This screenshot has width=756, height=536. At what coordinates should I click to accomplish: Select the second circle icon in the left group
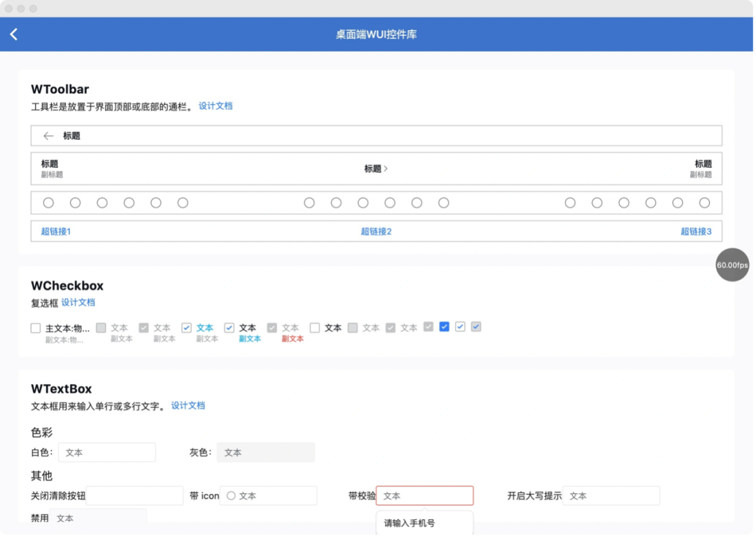(75, 202)
